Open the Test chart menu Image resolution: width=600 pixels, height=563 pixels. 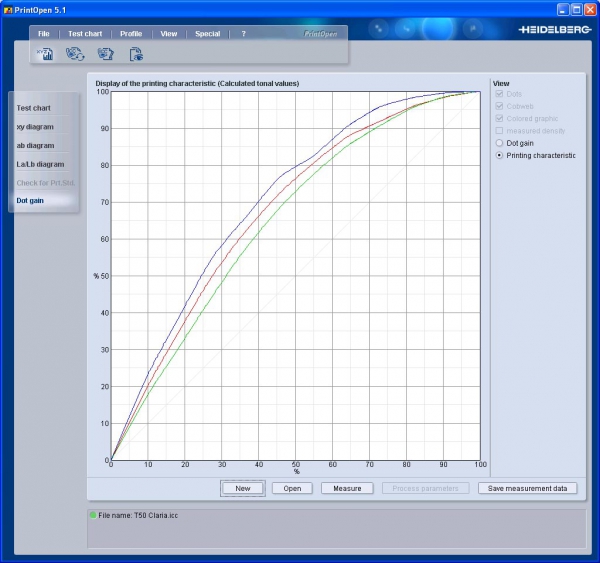[85, 34]
